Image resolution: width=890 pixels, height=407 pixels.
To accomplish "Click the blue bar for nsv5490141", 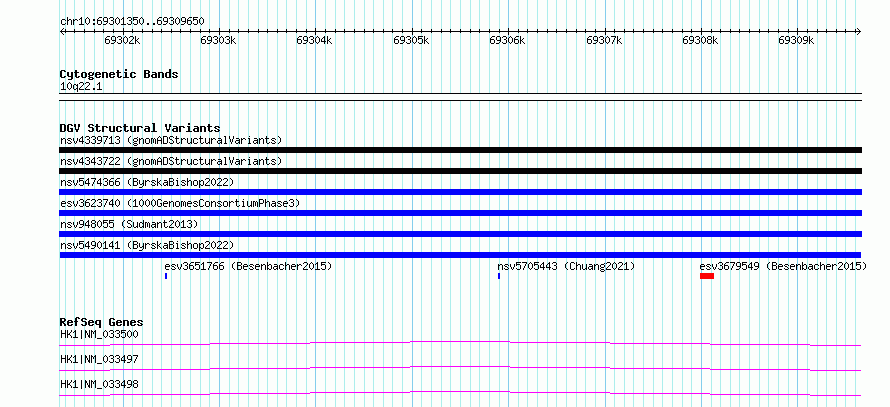I will point(460,255).
